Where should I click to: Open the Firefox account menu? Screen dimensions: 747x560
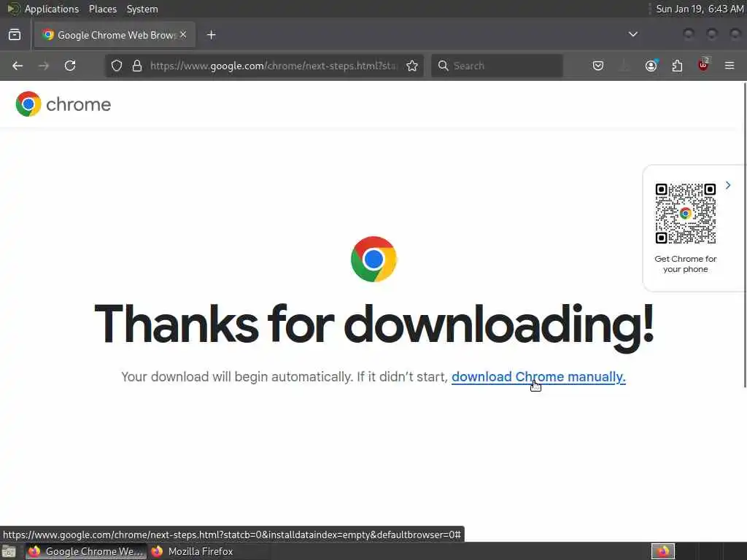click(x=651, y=66)
